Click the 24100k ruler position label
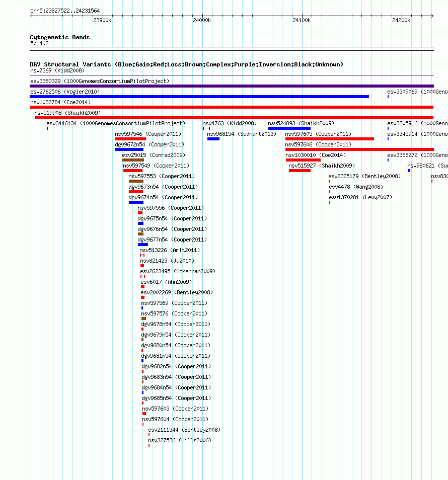This screenshot has width=448, height=480. [302, 20]
